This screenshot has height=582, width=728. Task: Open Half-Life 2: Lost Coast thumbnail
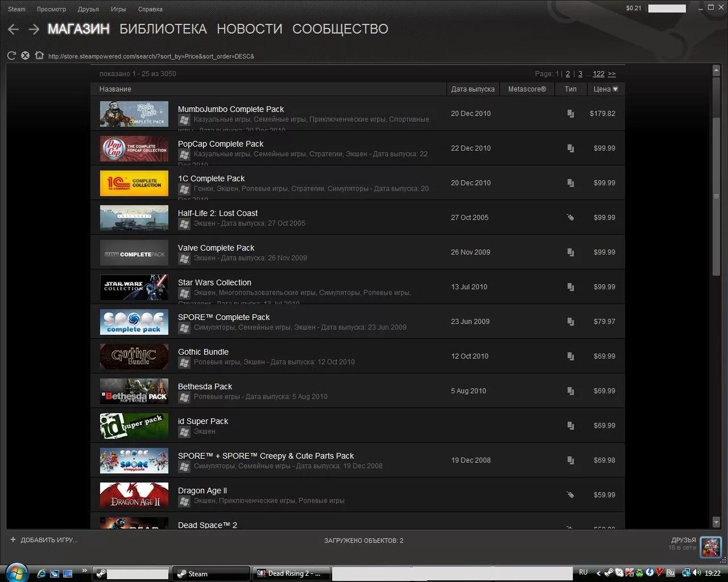134,218
